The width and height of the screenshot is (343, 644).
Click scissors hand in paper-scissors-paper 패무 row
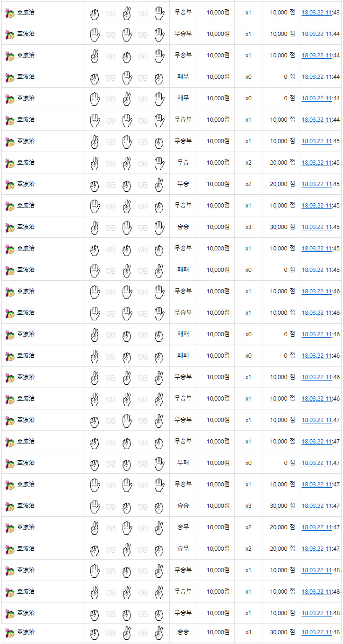pyautogui.click(x=127, y=99)
